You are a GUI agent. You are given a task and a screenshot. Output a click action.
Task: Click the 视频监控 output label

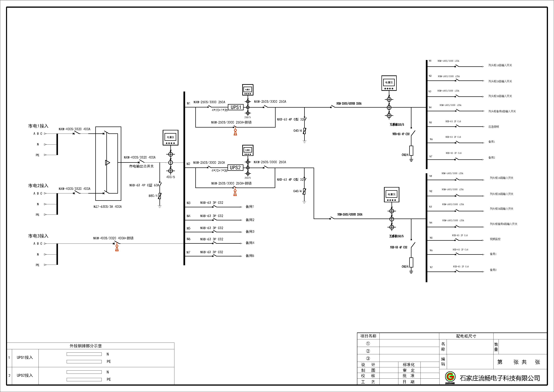pyautogui.click(x=495, y=239)
